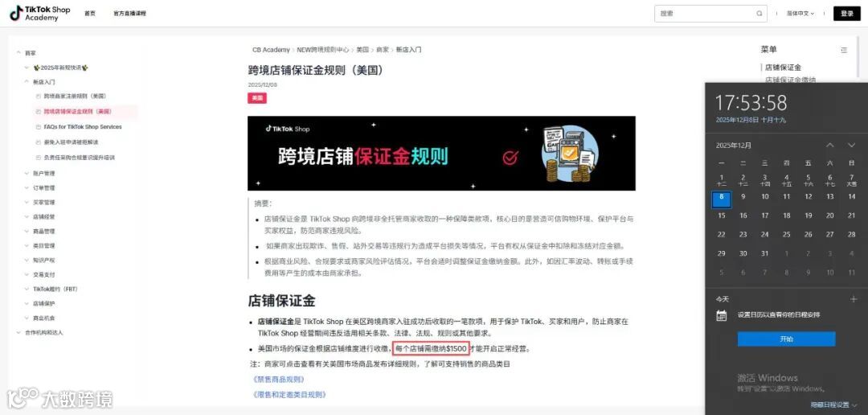Show next month with calendar down arrow
This screenshot has height=415, width=868.
[851, 145]
